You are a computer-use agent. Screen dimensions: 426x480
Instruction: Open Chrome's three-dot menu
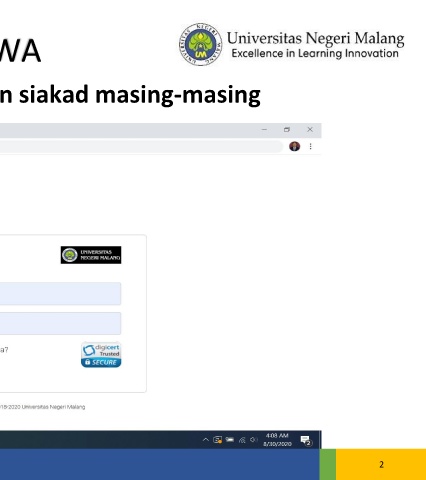(310, 146)
